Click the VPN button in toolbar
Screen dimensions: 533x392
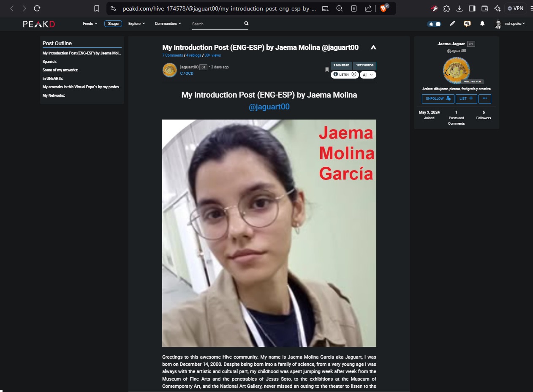pyautogui.click(x=515, y=8)
